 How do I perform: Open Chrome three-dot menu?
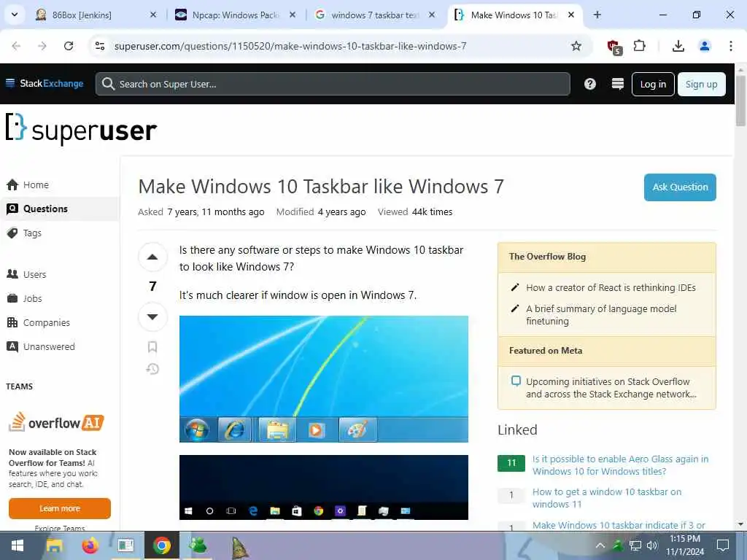pos(731,46)
